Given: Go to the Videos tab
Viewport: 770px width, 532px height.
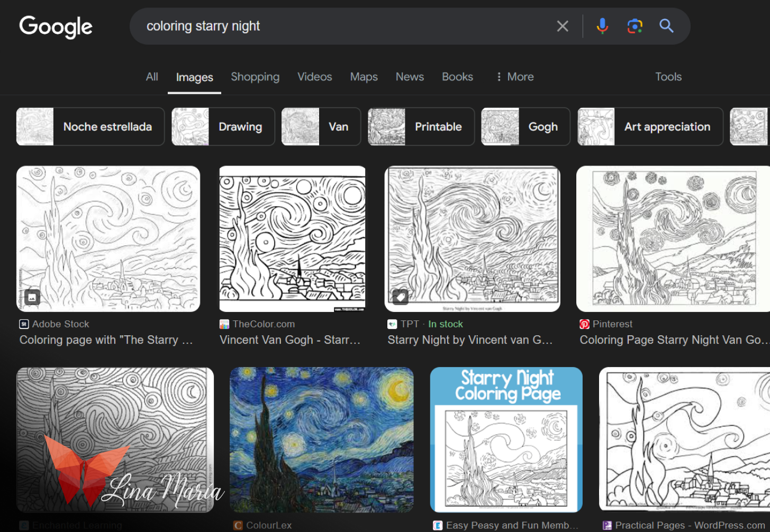Looking at the screenshot, I should 315,77.
